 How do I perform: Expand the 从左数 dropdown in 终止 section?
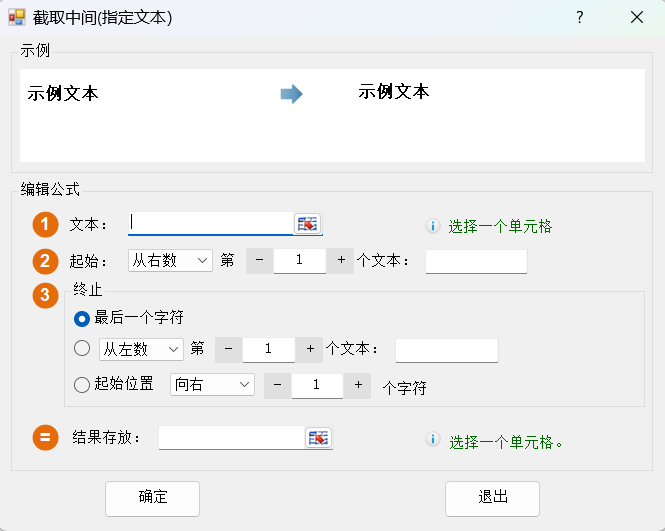140,349
